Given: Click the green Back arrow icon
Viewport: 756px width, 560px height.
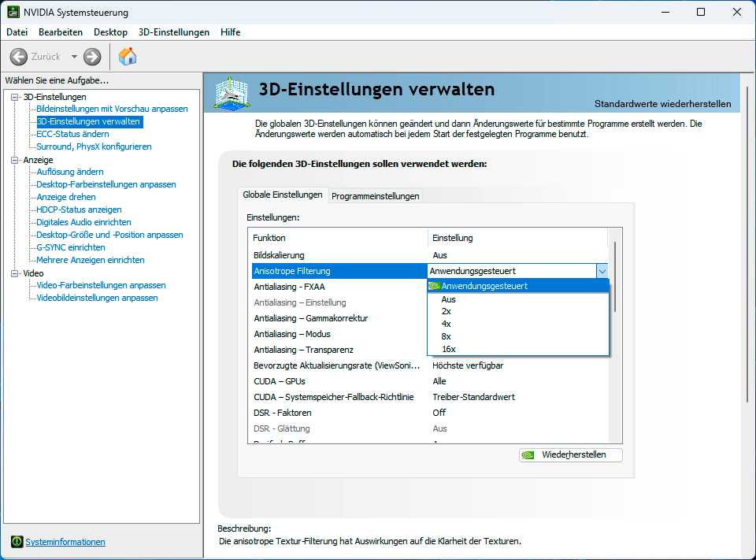Looking at the screenshot, I should [19, 57].
